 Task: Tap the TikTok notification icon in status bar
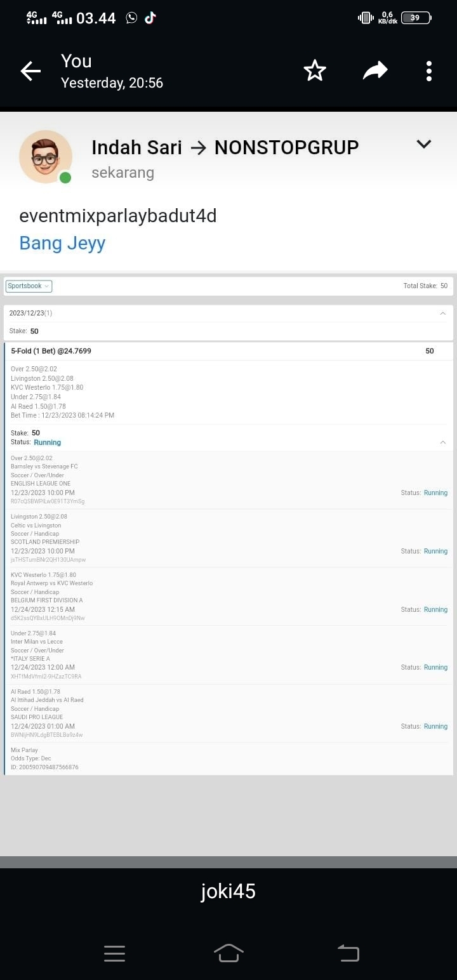tap(150, 18)
